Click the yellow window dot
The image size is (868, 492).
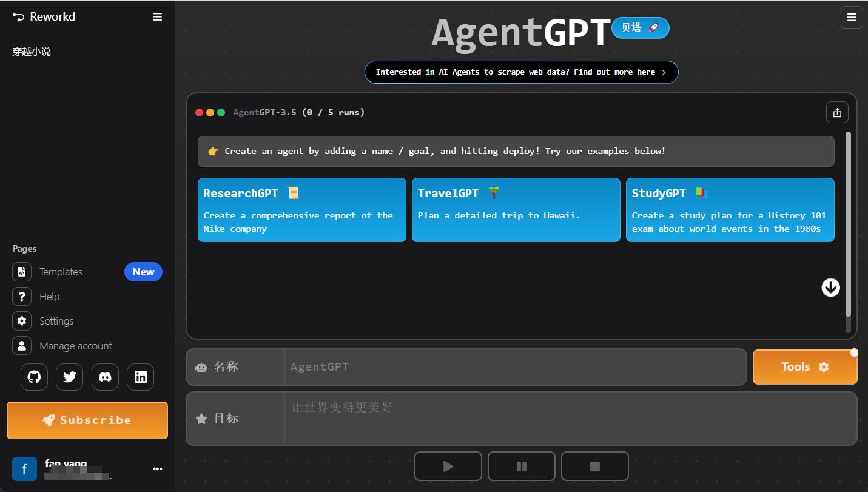click(210, 112)
